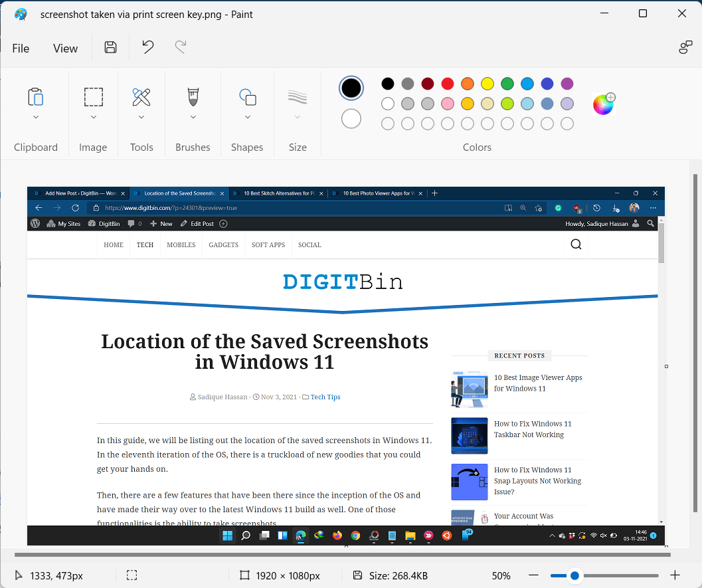Select the rectangular Image selection tool
Viewport: 702px width, 588px height.
(93, 97)
